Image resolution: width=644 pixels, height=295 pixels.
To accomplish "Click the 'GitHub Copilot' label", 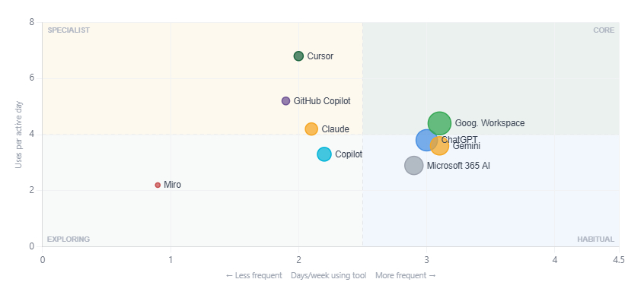I will coord(322,101).
